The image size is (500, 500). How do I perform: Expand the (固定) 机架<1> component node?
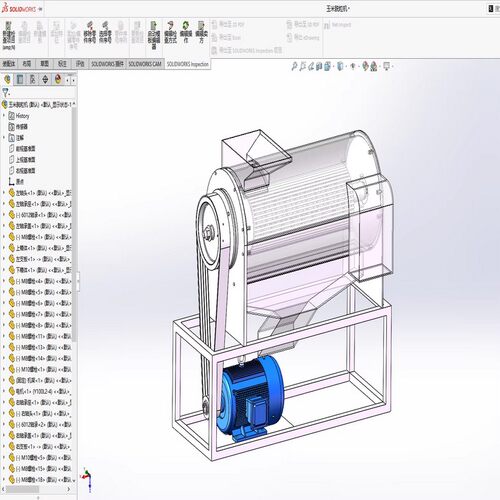tap(4, 380)
